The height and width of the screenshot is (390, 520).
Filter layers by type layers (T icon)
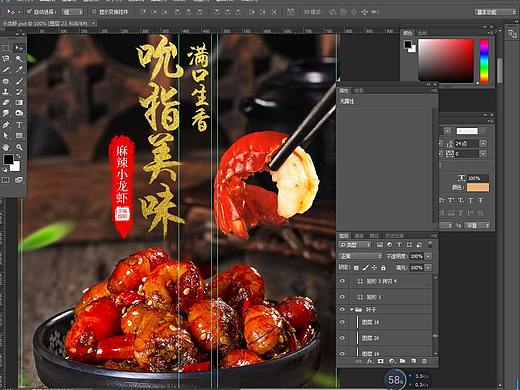(399, 245)
